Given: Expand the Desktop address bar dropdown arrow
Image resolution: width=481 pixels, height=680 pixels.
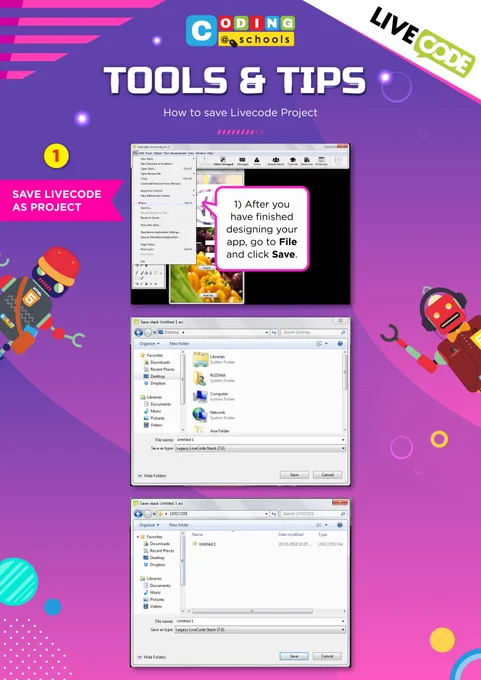Looking at the screenshot, I should tap(266, 333).
